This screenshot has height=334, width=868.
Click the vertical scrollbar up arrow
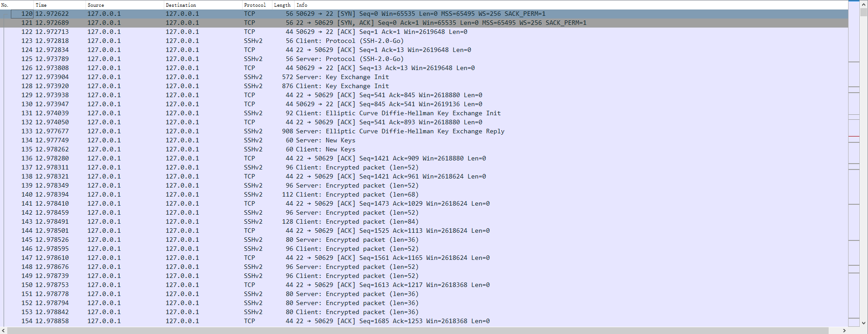[863, 4]
